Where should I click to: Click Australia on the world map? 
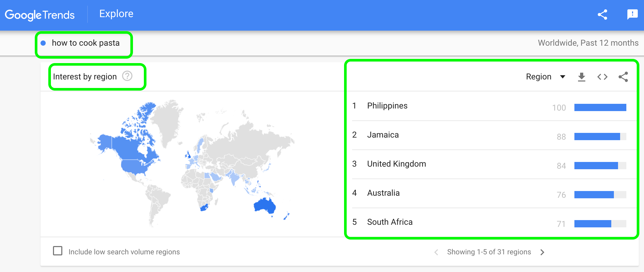(264, 206)
